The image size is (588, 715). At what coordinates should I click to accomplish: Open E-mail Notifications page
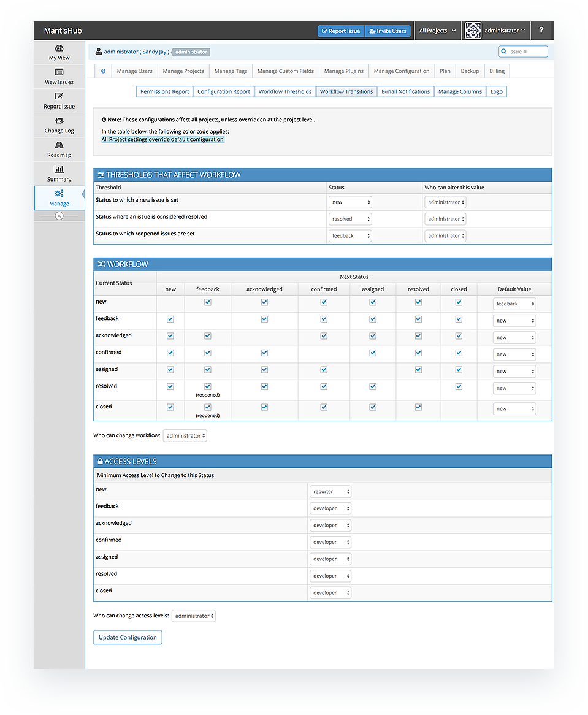pyautogui.click(x=406, y=91)
